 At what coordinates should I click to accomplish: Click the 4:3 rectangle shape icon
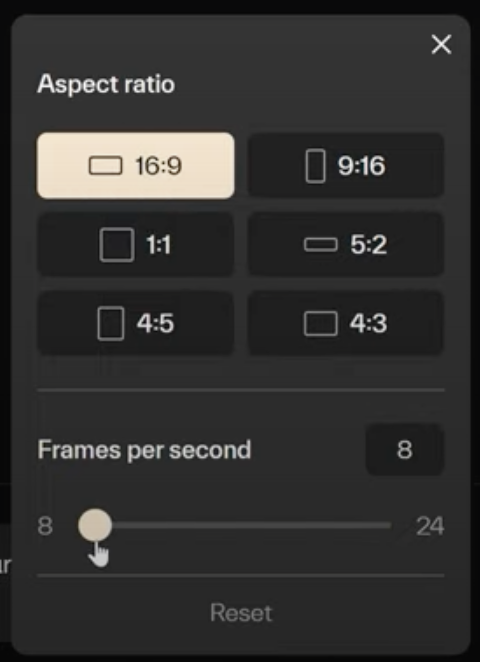point(321,324)
